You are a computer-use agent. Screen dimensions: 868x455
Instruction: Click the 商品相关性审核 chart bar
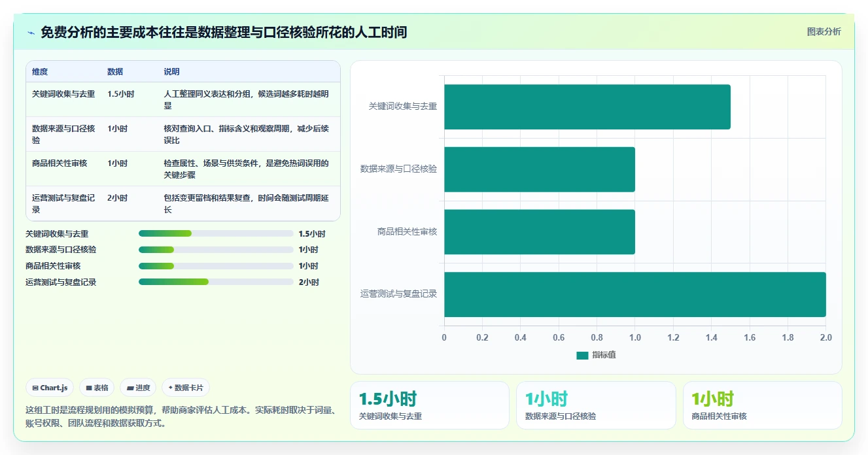540,231
